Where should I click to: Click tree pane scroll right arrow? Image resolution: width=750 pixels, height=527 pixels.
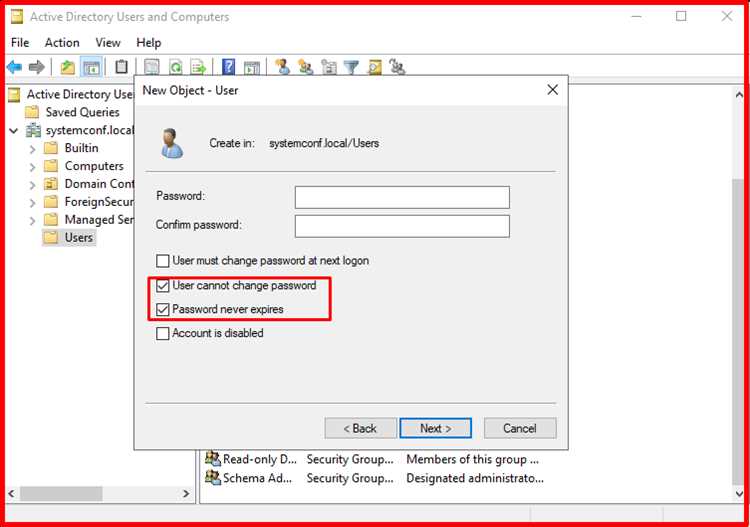pos(186,494)
